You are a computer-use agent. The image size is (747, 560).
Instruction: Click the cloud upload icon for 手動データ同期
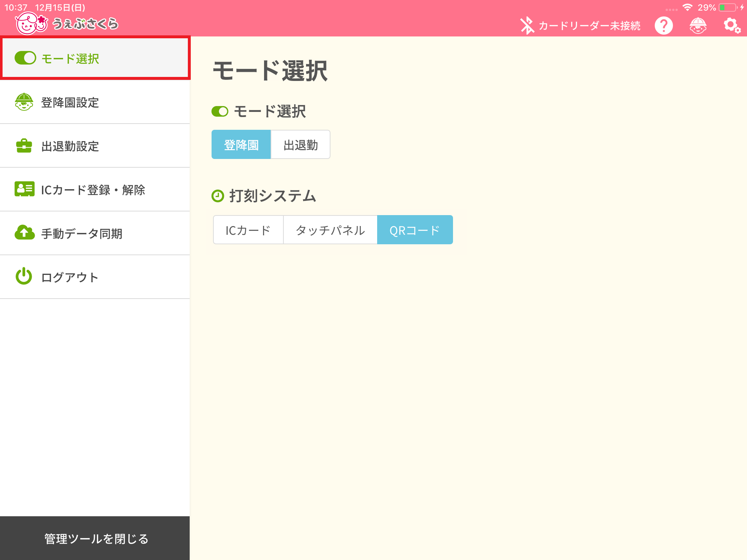tap(24, 232)
